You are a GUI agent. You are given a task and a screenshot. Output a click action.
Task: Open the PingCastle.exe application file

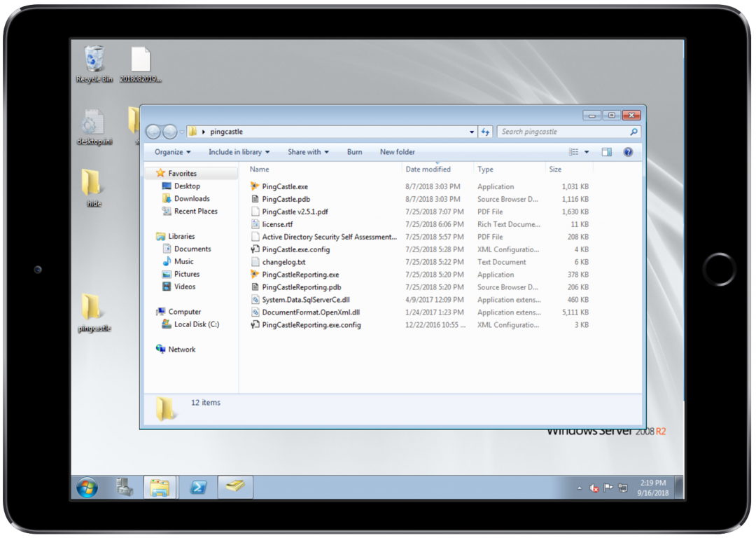(284, 187)
